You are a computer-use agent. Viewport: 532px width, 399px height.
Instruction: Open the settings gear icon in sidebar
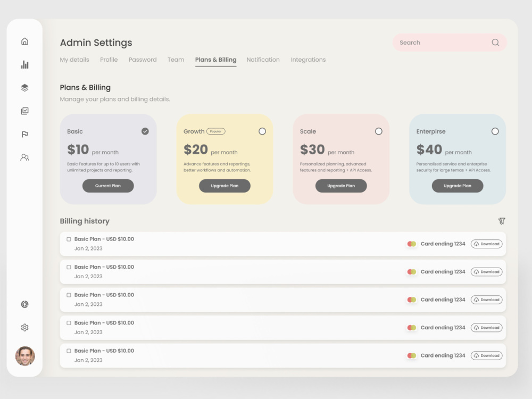click(x=24, y=327)
